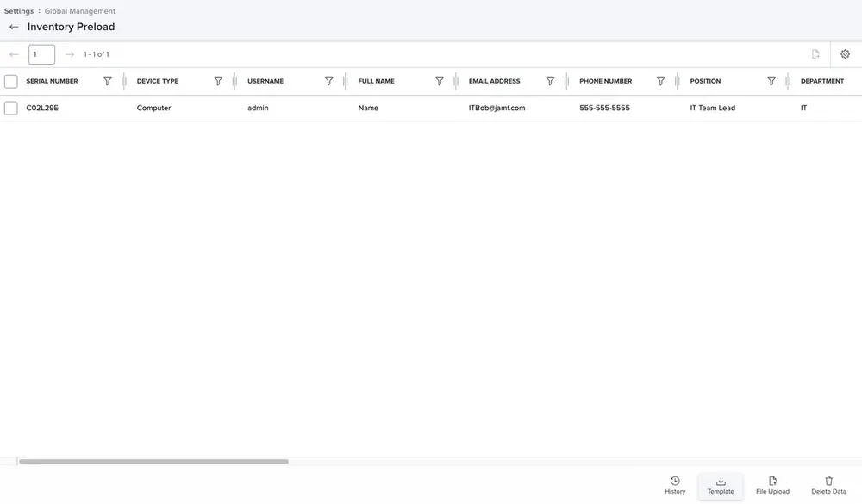The image size is (862, 504).
Task: Navigate to Global Management breadcrumb
Action: 80,10
